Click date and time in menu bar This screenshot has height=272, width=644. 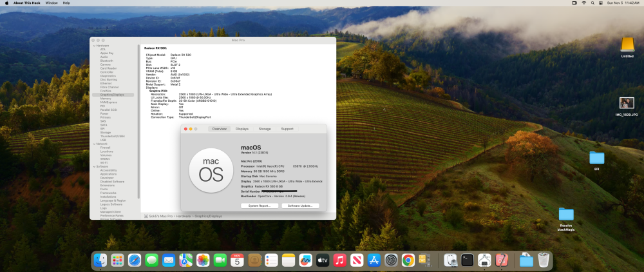pyautogui.click(x=623, y=3)
